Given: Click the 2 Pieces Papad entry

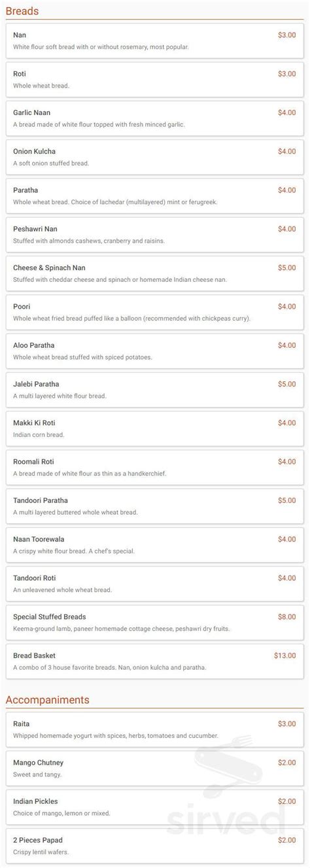Looking at the screenshot, I should [154, 846].
